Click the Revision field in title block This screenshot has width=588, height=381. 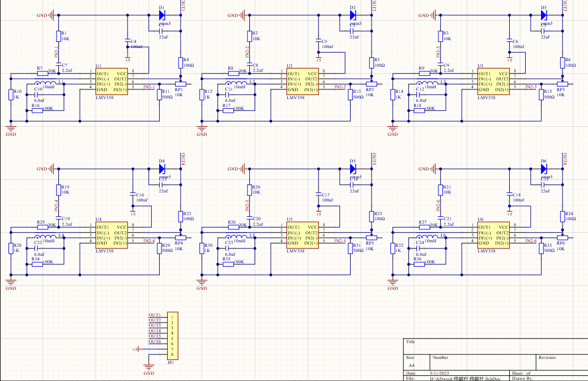pos(562,362)
